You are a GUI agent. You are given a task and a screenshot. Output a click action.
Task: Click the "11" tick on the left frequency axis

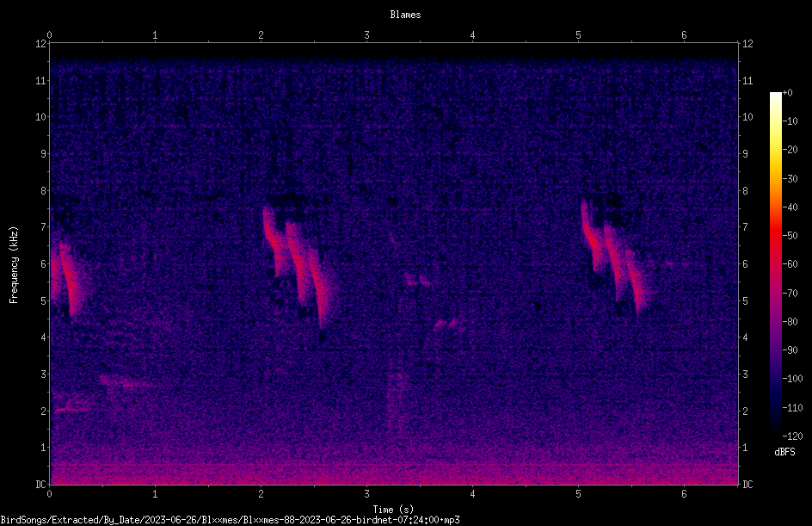(41, 80)
